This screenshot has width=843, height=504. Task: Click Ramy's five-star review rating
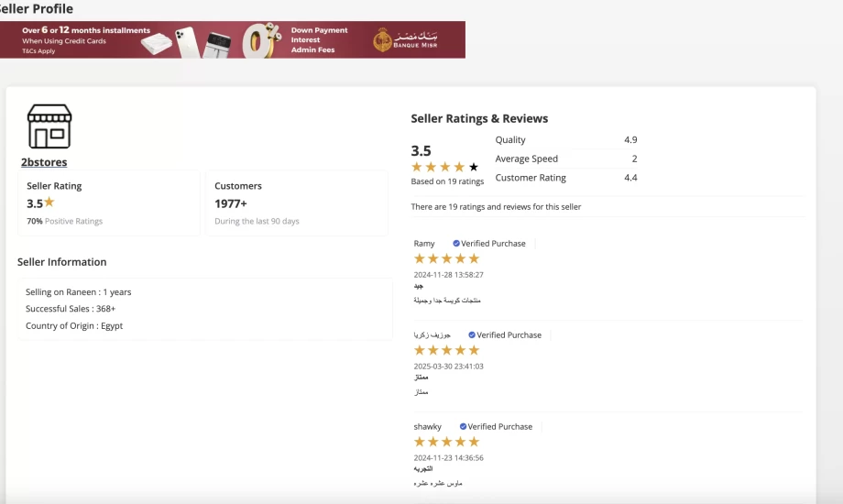point(446,258)
